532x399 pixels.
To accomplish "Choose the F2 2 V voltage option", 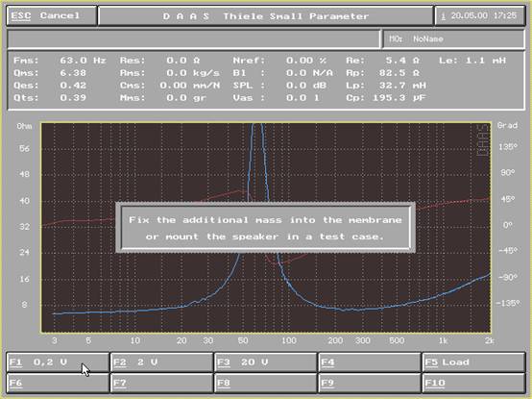I will pos(162,362).
